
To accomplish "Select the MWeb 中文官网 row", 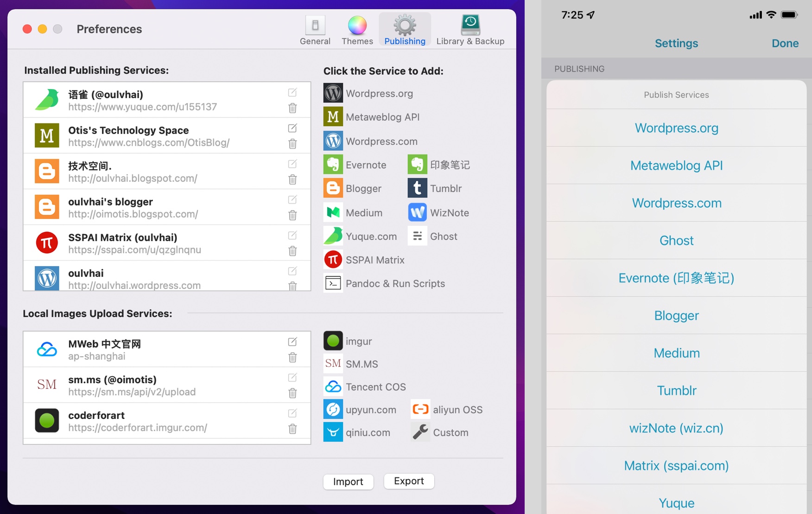I will pos(167,349).
